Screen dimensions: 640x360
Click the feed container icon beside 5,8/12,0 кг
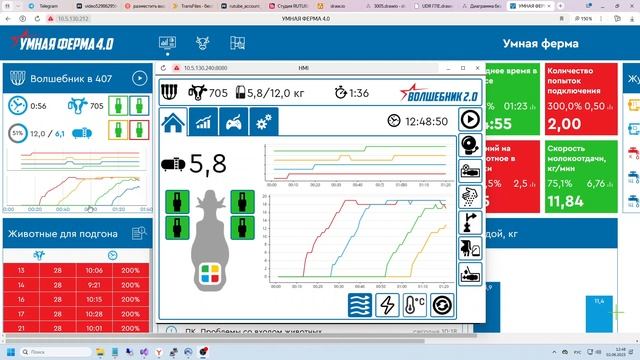click(x=240, y=92)
